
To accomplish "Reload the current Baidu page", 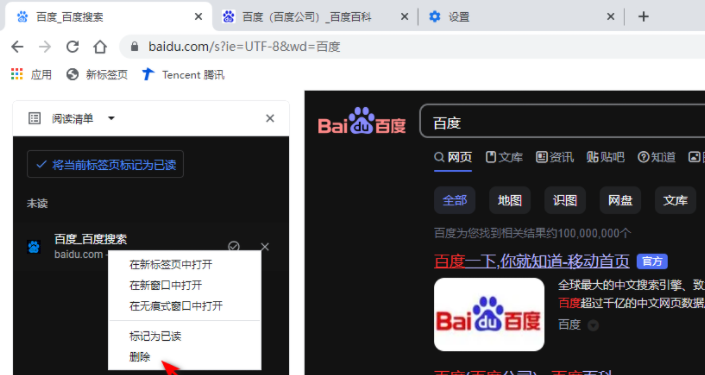I will click(72, 46).
